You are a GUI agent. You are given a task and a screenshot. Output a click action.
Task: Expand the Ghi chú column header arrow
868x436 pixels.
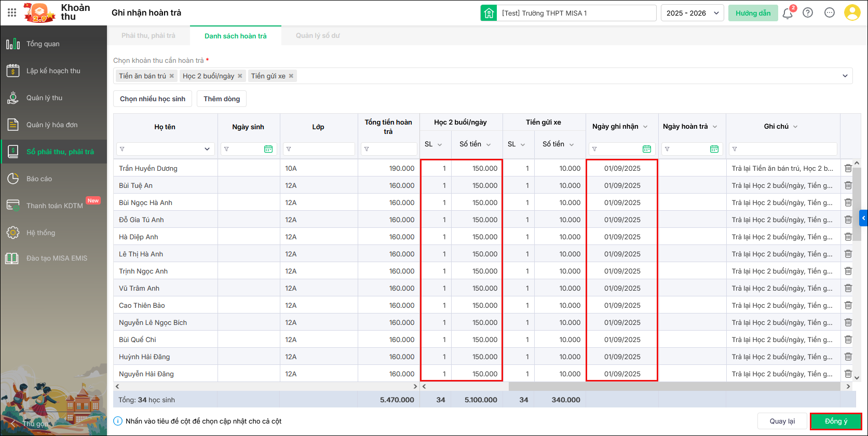795,127
